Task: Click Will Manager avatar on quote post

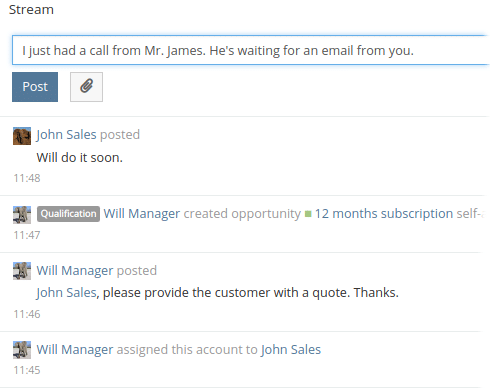Action: (22, 271)
